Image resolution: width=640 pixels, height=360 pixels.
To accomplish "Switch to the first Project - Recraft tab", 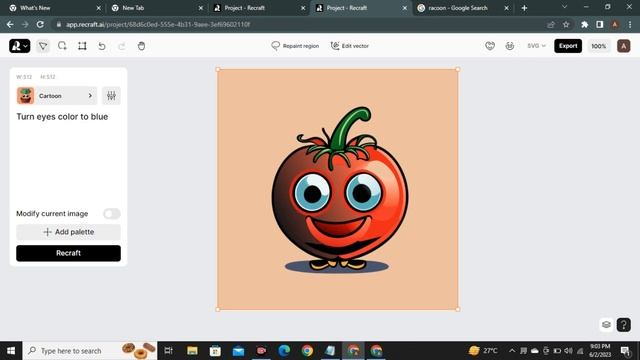I will pos(257,8).
